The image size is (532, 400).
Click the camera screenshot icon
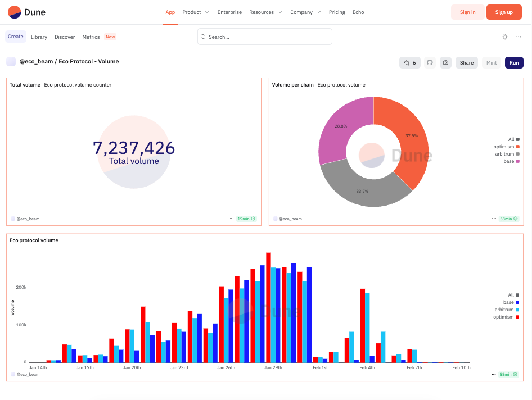click(x=445, y=63)
